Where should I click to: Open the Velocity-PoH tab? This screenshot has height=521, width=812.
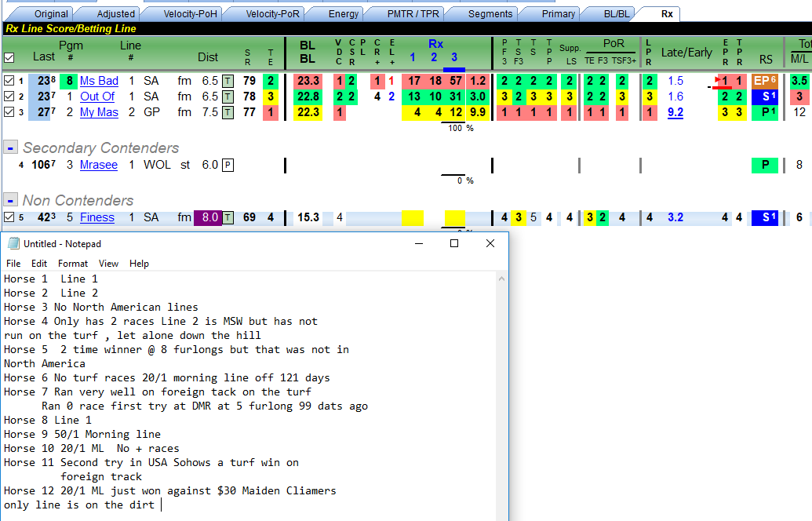tap(190, 14)
